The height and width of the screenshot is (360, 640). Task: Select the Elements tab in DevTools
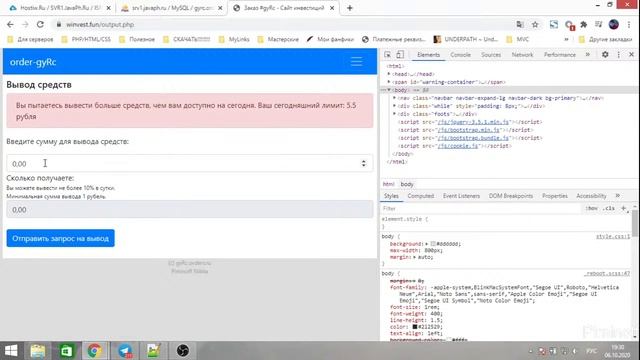[428, 55]
